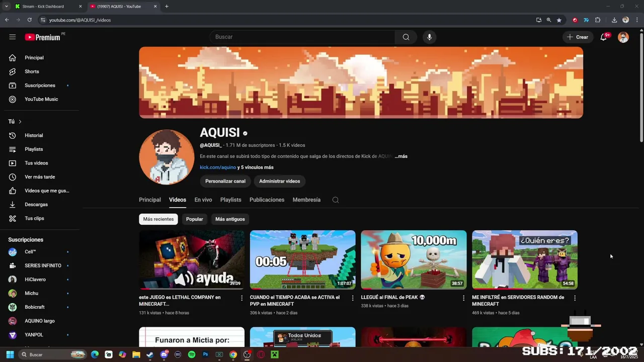Click Personalizar canal button
This screenshot has width=644, height=362.
pos(225,181)
